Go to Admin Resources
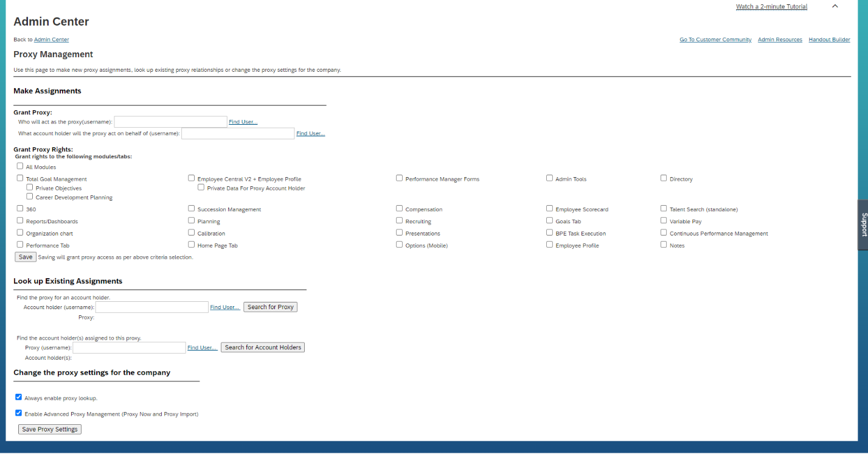Screen dimensions: 868x454 tap(780, 40)
